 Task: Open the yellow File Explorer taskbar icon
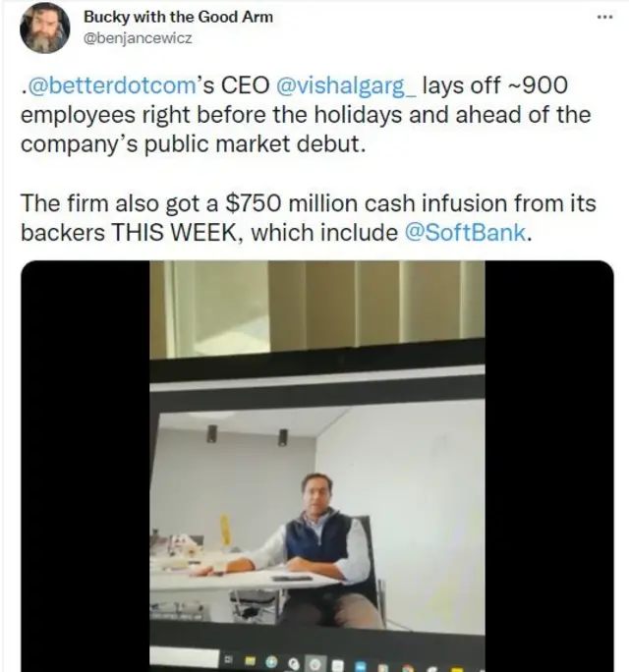click(x=250, y=661)
